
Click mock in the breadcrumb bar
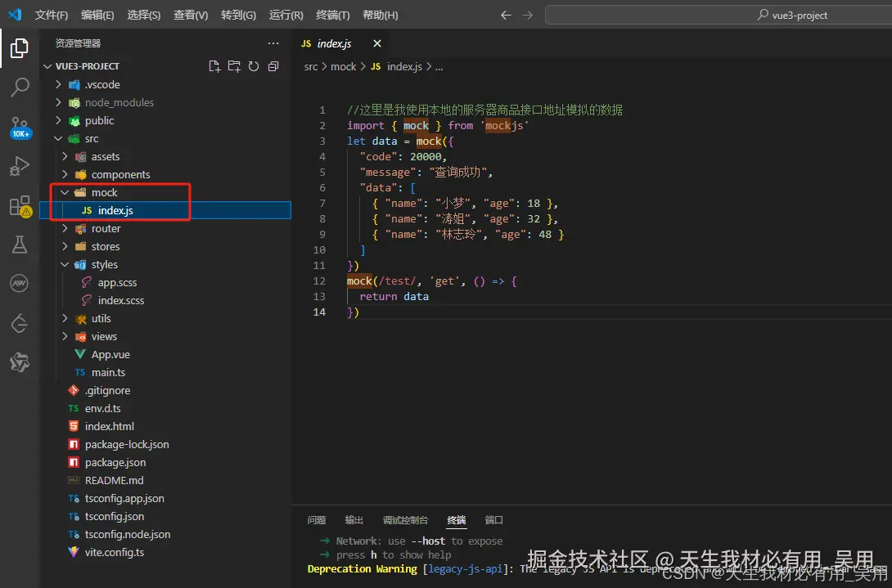click(343, 66)
